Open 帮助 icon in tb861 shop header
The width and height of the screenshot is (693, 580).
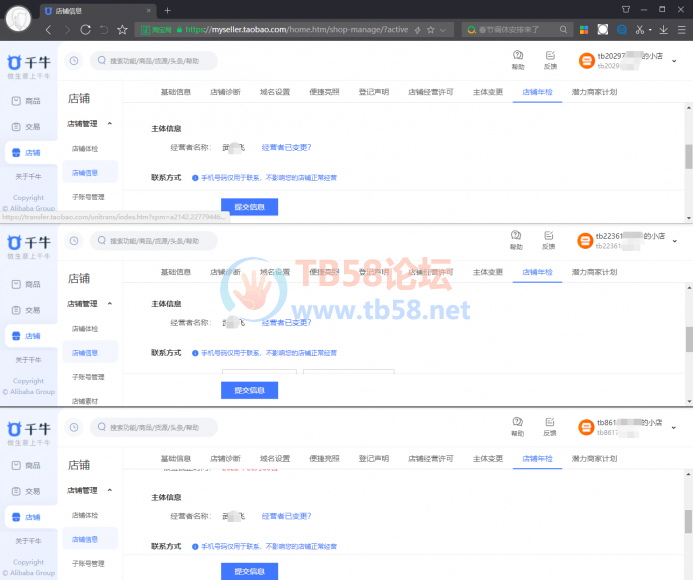tap(518, 427)
